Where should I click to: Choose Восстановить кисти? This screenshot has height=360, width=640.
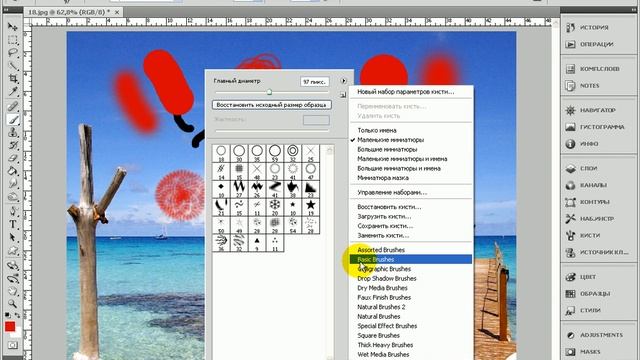(411, 207)
